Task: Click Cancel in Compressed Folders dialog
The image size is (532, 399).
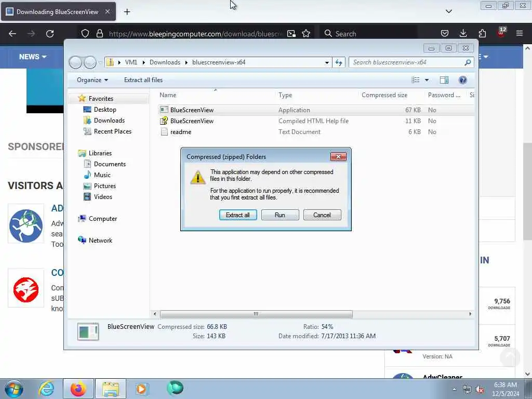Action: click(x=322, y=215)
